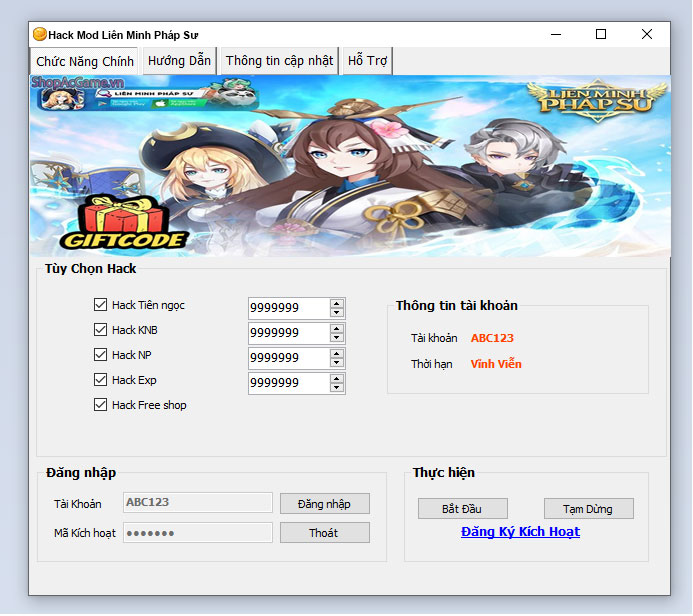Go to the Hỗ Trợ tab
Viewport: 693px width, 616px height.
367,61
